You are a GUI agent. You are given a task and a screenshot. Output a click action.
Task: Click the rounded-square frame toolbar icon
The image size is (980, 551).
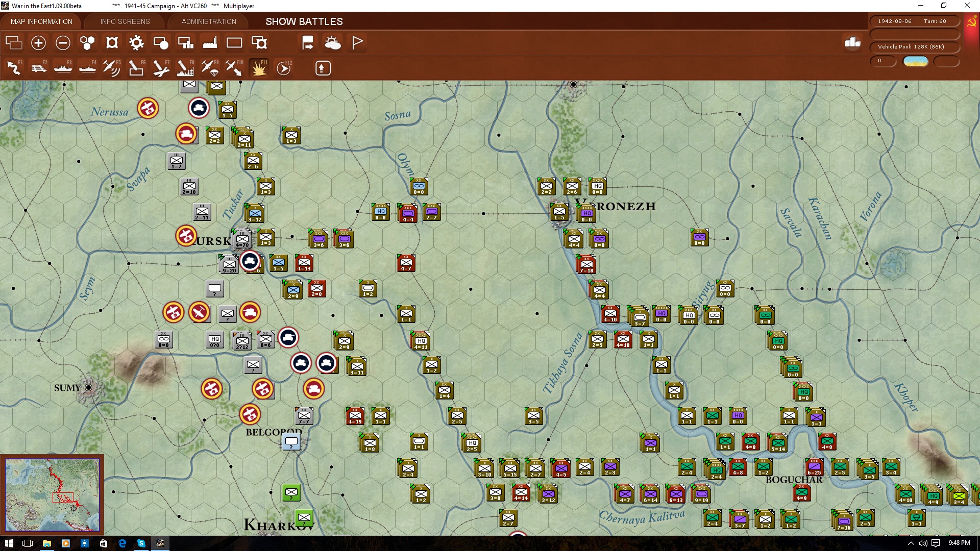point(112,43)
